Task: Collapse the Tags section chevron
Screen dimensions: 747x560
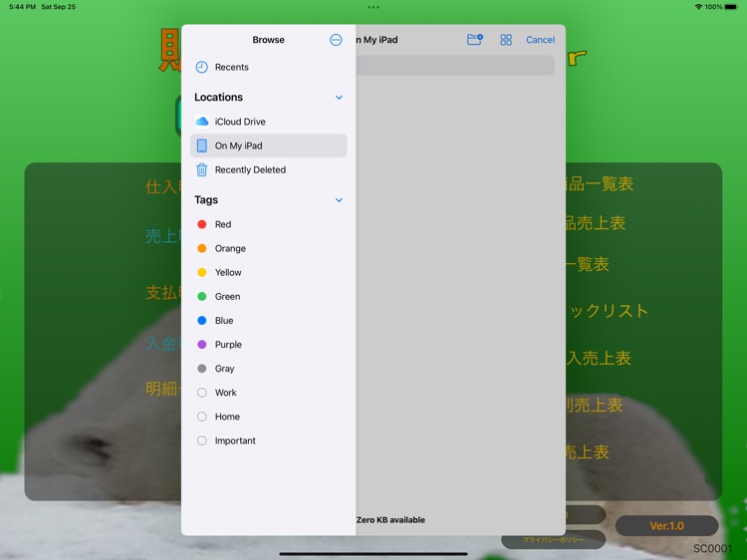Action: click(339, 200)
